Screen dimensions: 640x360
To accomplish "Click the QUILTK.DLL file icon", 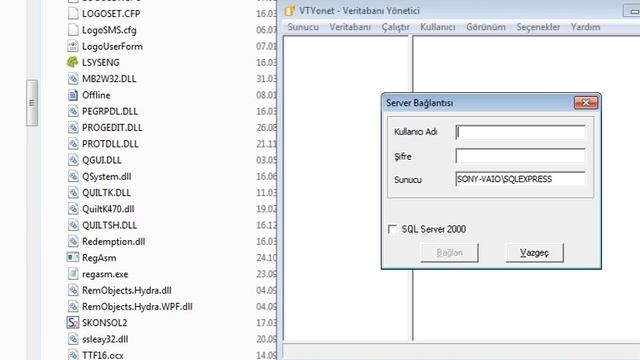I will tap(73, 193).
